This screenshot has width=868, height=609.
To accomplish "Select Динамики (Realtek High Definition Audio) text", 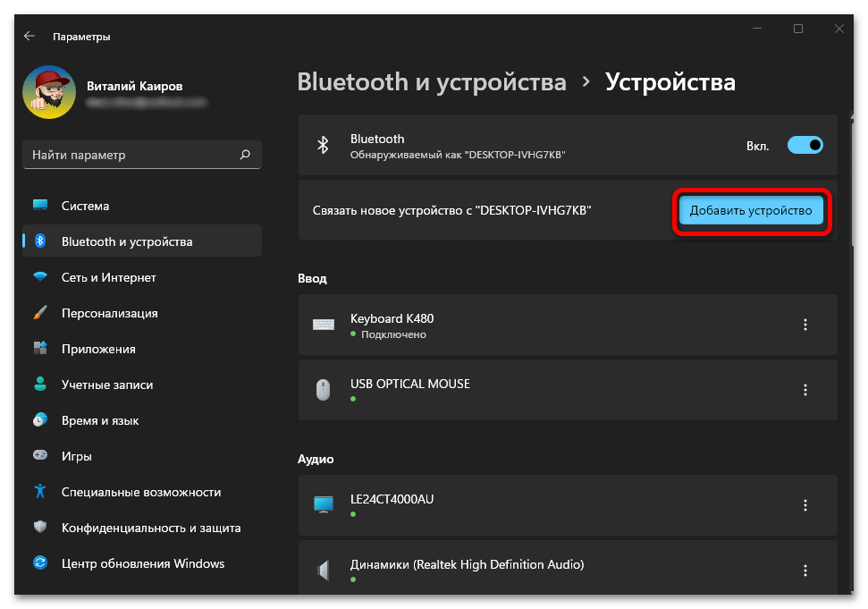I will pos(468,564).
